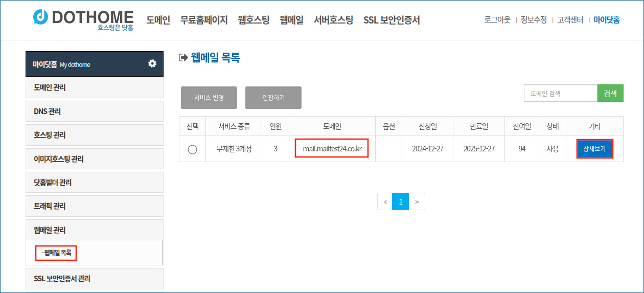Click the 상세보기 button

pyautogui.click(x=594, y=149)
